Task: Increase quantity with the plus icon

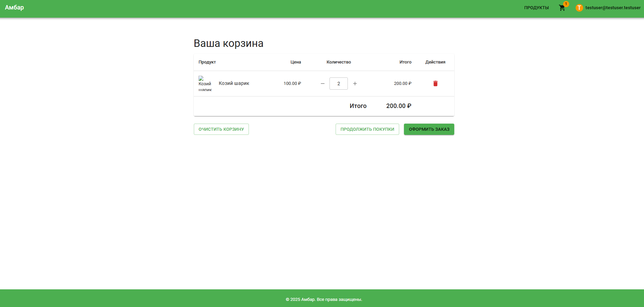Action: click(x=355, y=84)
